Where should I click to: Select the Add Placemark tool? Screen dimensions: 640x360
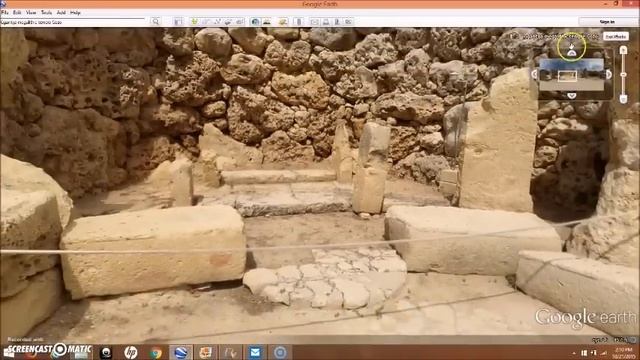point(194,22)
